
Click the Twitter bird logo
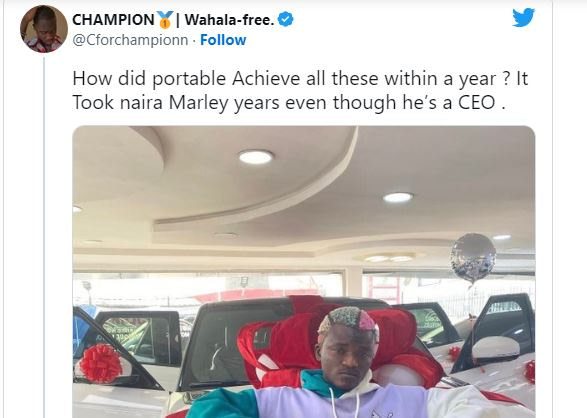[523, 18]
